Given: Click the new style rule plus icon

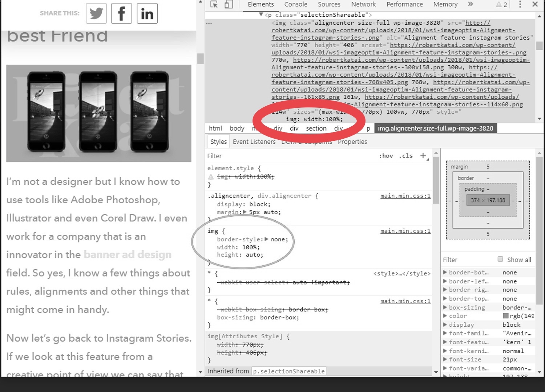Looking at the screenshot, I should point(423,156).
